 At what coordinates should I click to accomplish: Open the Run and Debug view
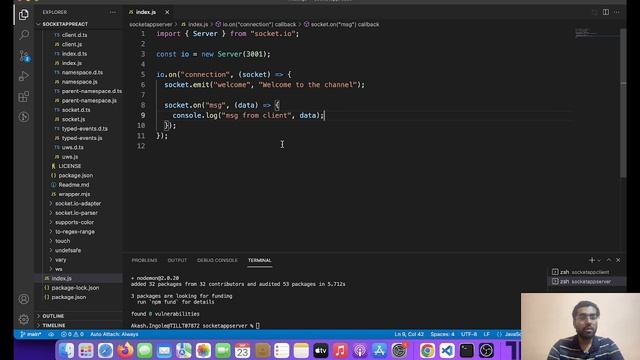[x=24, y=76]
